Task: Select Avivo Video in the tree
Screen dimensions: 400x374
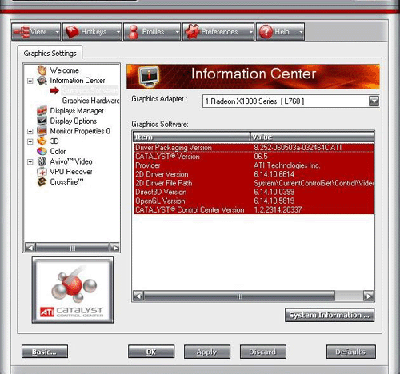Action: tap(71, 162)
